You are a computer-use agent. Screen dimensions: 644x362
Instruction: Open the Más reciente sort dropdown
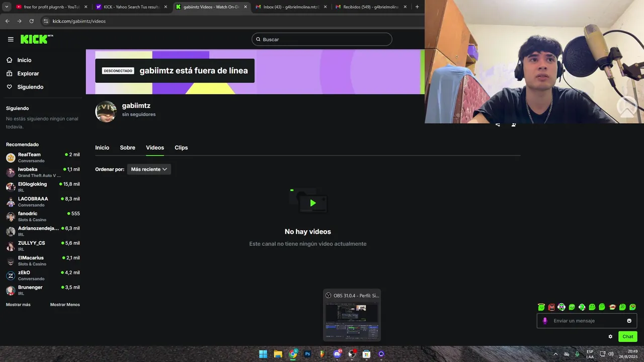click(149, 169)
